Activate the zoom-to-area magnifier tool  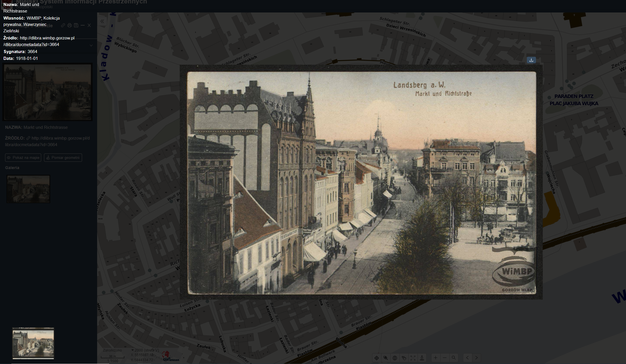(386, 358)
